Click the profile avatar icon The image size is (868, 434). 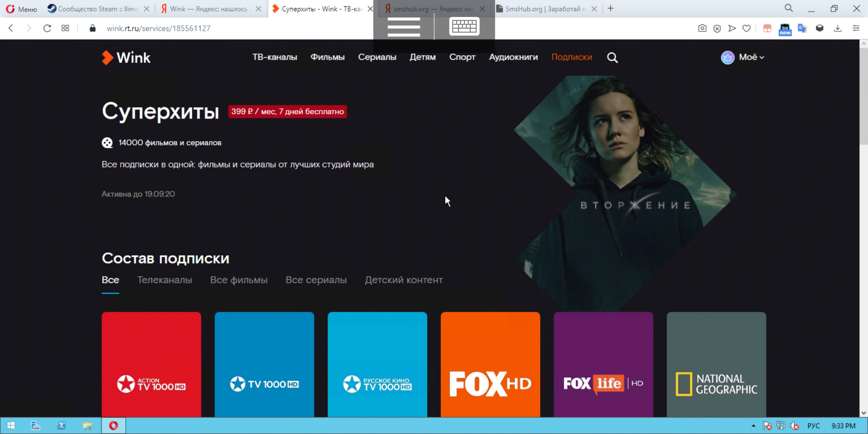(727, 57)
